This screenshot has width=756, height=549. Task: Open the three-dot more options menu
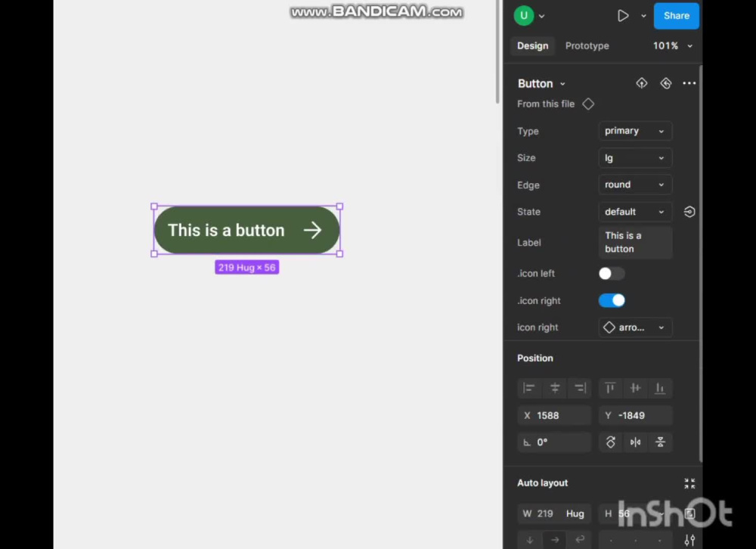click(689, 83)
